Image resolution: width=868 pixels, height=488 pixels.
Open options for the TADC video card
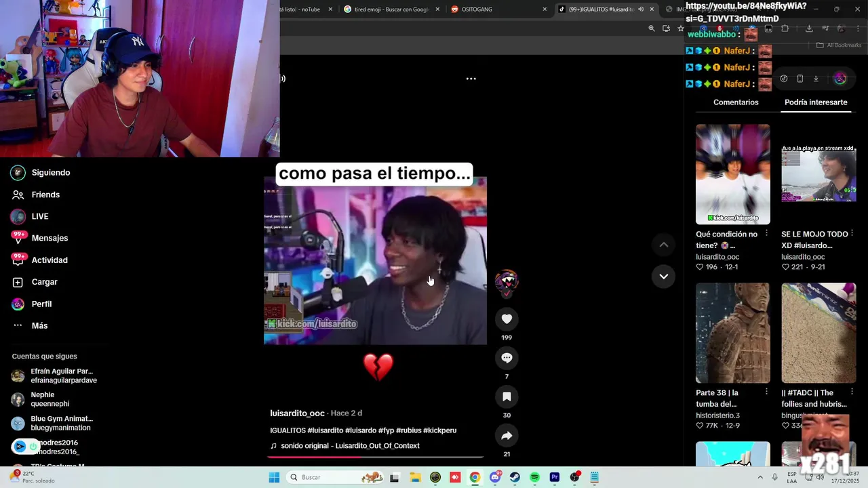pyautogui.click(x=852, y=392)
